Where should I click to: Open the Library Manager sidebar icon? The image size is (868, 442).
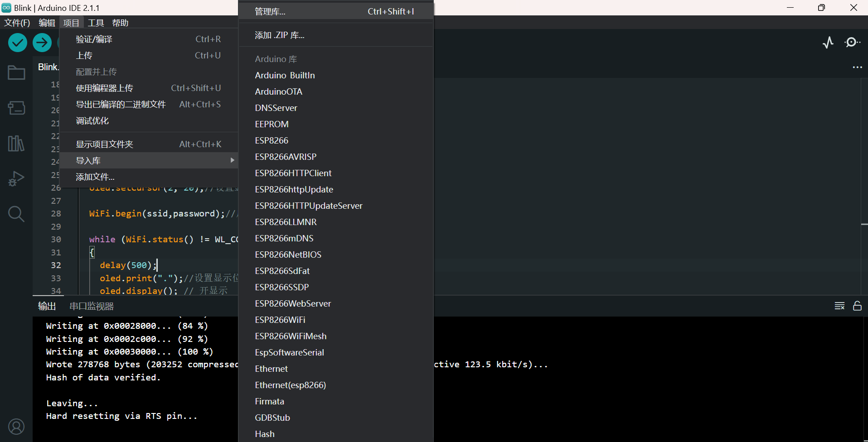pos(16,144)
